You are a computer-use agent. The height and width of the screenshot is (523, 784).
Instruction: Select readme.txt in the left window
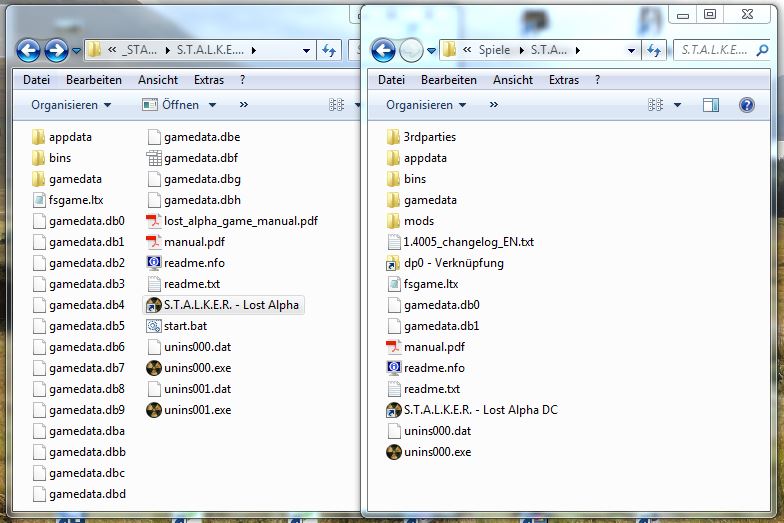(183, 284)
